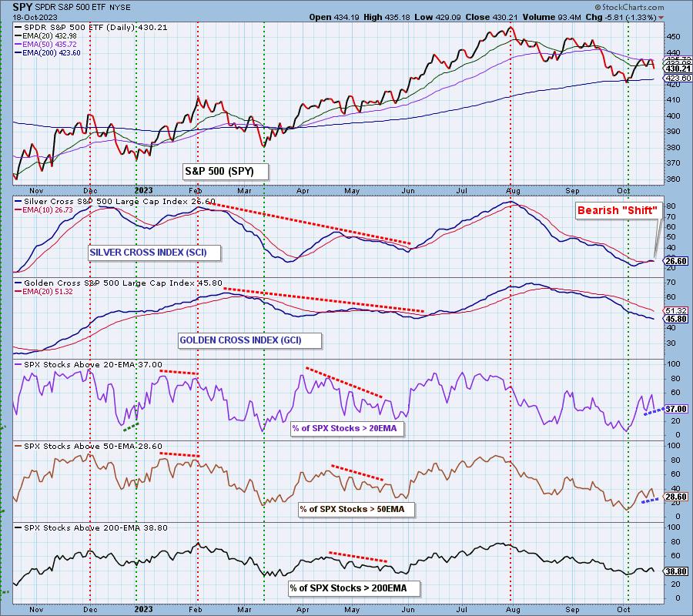Click the "S&P 500 (SPY)" label box
The image size is (693, 616).
(226, 172)
